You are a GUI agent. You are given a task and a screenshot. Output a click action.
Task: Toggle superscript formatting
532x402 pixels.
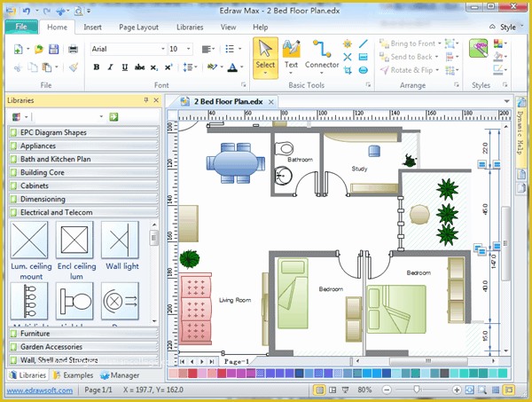pos(168,67)
